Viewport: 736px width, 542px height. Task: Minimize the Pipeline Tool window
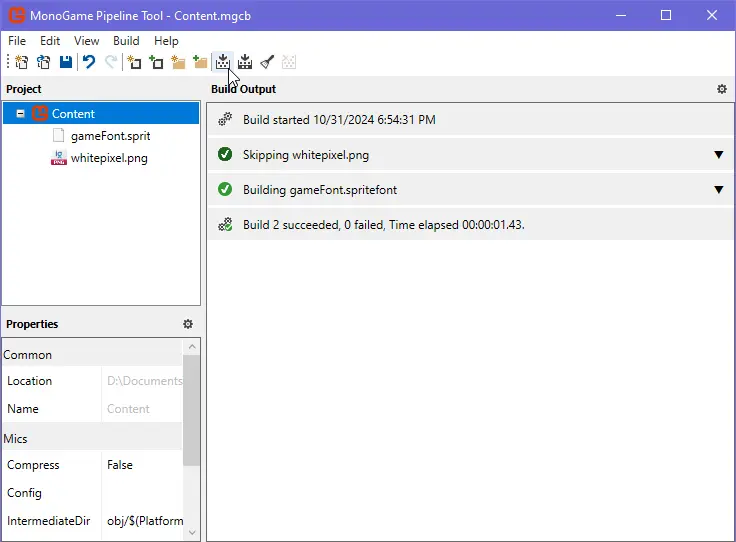point(621,15)
